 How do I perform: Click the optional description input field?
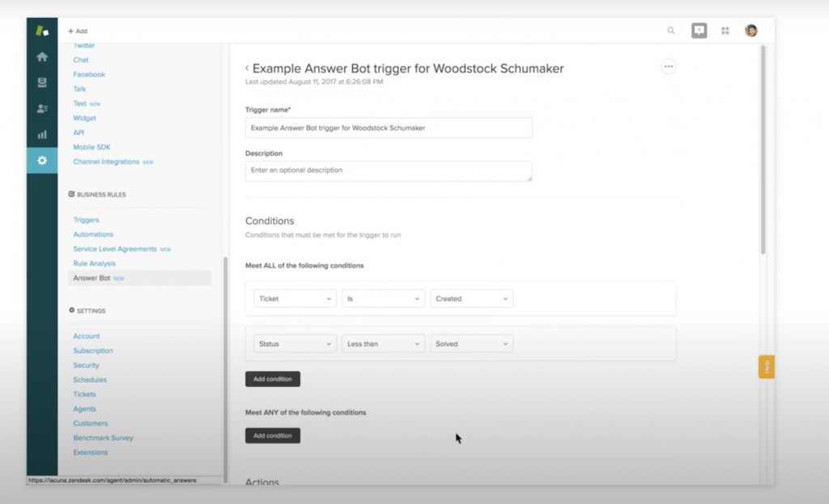pos(388,171)
